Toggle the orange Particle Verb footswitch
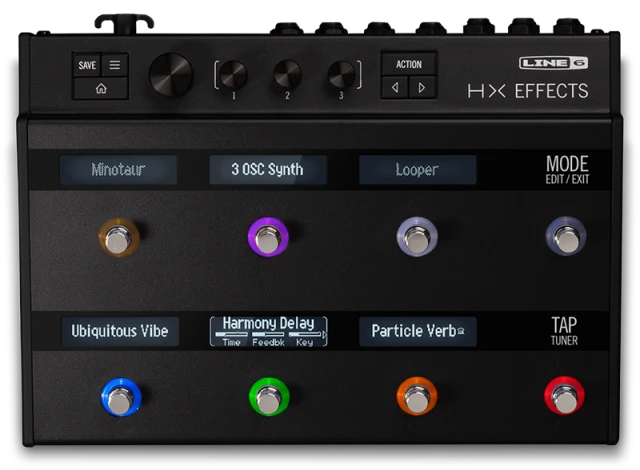This screenshot has width=640, height=470. (417, 396)
